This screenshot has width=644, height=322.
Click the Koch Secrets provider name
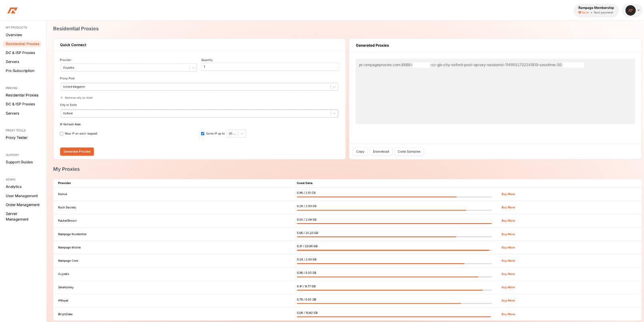[x=67, y=208]
